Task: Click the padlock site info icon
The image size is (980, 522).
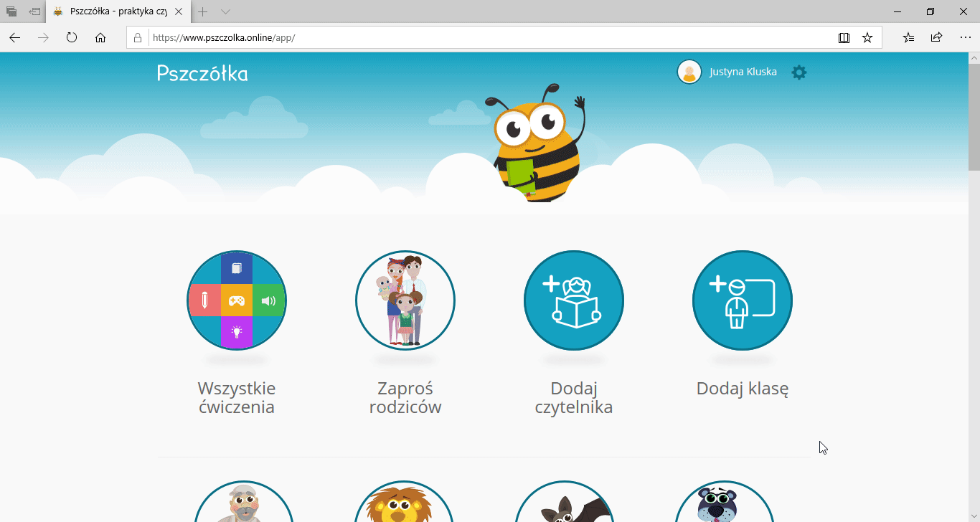Action: pyautogui.click(x=138, y=38)
